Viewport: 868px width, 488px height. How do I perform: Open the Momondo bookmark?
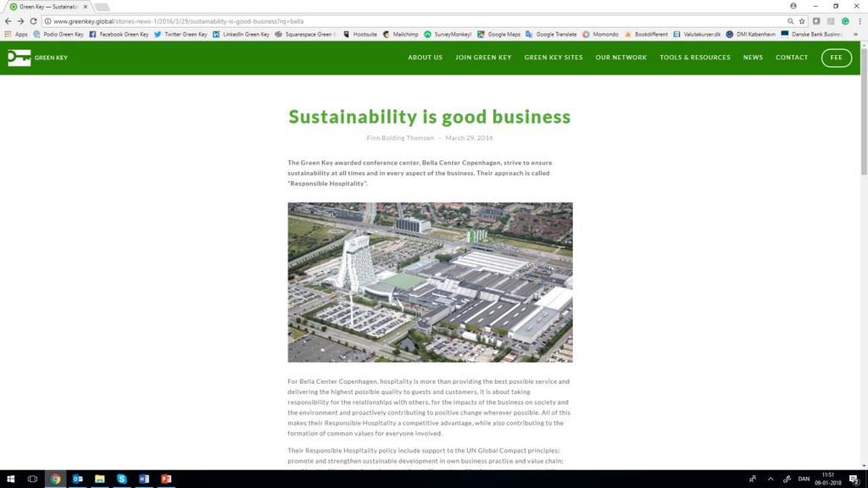point(600,34)
